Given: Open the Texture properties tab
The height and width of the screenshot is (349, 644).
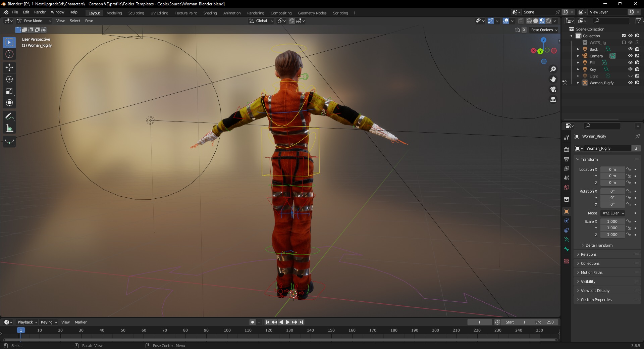Looking at the screenshot, I should [x=567, y=261].
